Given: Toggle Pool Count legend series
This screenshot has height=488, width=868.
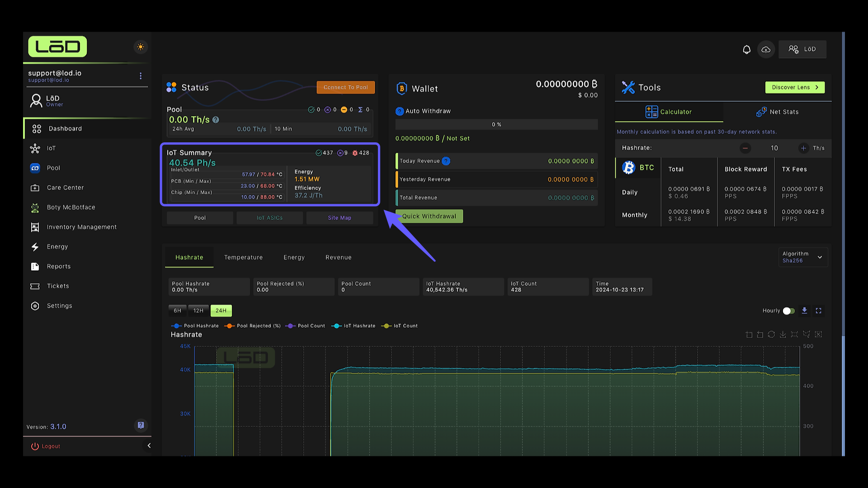Looking at the screenshot, I should [305, 326].
